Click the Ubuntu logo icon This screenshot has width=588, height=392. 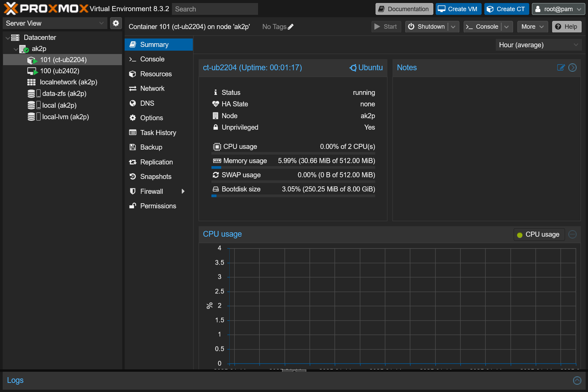(x=353, y=68)
